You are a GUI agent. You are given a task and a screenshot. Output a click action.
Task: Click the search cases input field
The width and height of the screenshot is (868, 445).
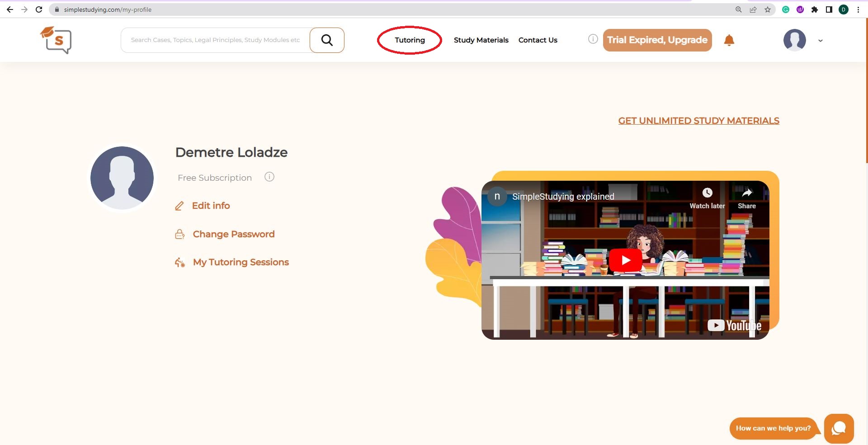pos(216,40)
